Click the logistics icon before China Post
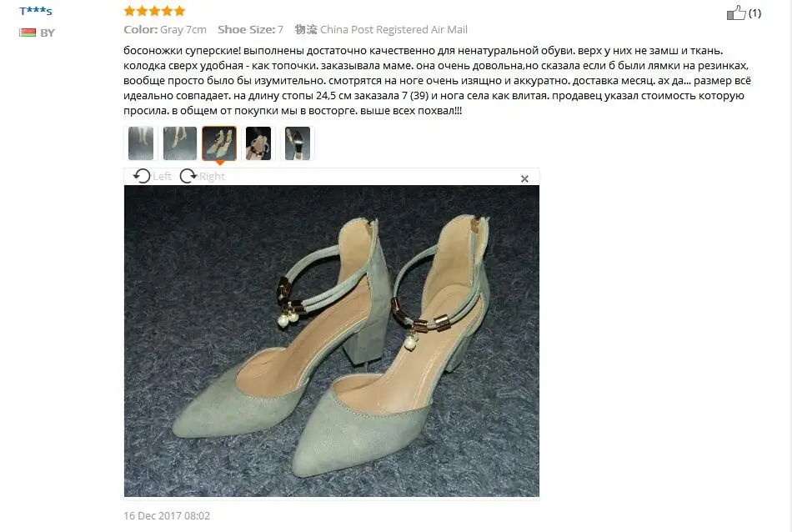This screenshot has height=532, width=792. (x=306, y=29)
